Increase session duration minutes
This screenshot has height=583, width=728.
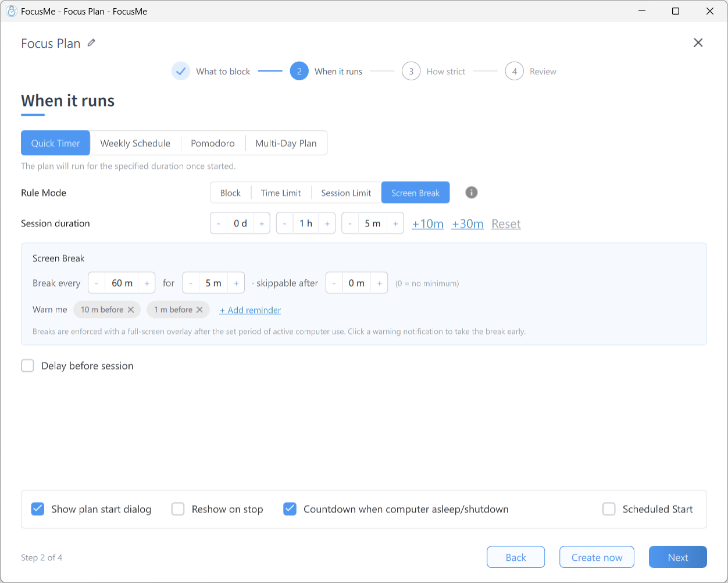tap(395, 223)
